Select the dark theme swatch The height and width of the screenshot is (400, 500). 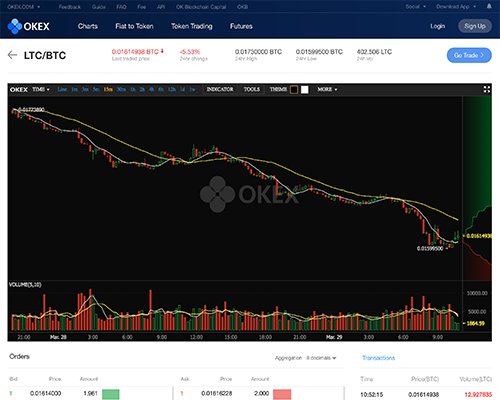[294, 89]
